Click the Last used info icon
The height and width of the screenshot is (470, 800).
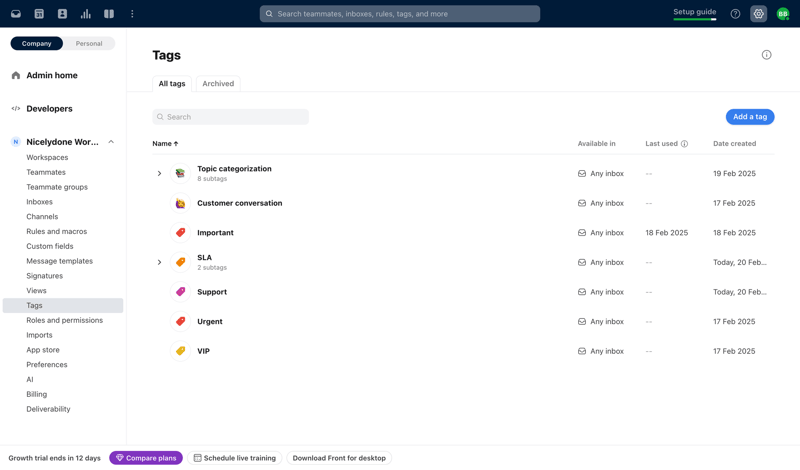point(685,144)
